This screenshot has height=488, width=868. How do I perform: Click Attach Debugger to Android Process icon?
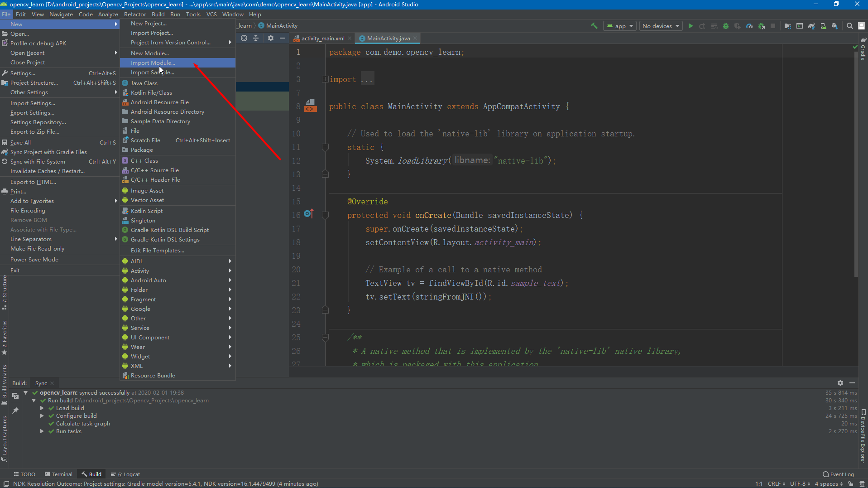tap(762, 26)
